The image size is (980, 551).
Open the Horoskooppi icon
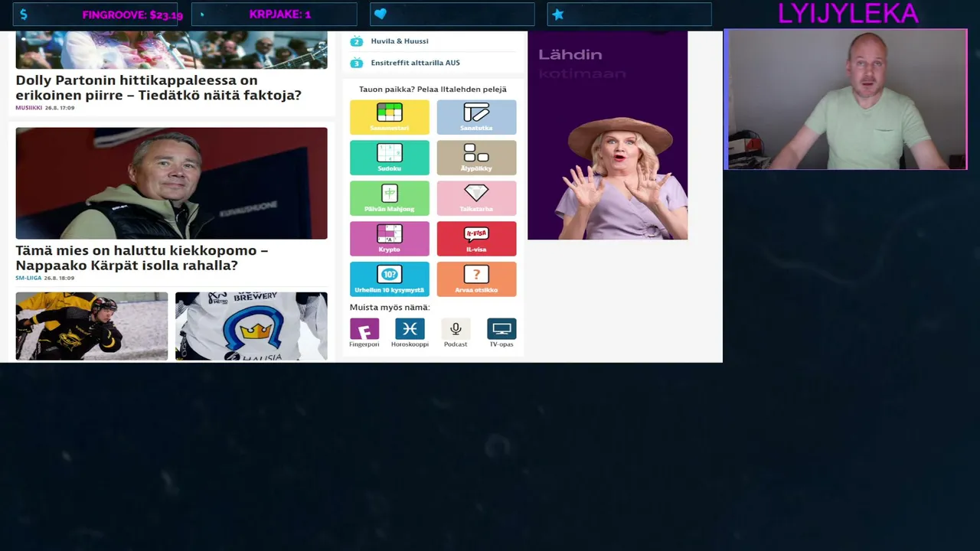(x=410, y=329)
